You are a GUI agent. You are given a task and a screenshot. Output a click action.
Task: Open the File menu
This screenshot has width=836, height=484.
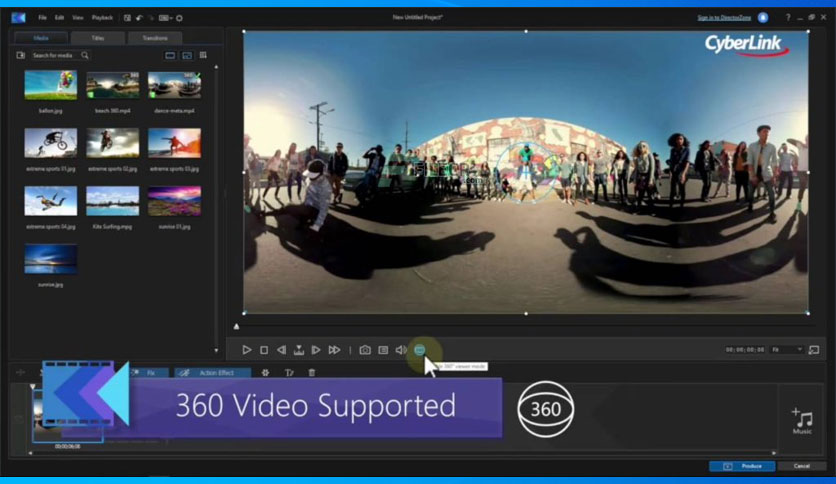point(42,18)
